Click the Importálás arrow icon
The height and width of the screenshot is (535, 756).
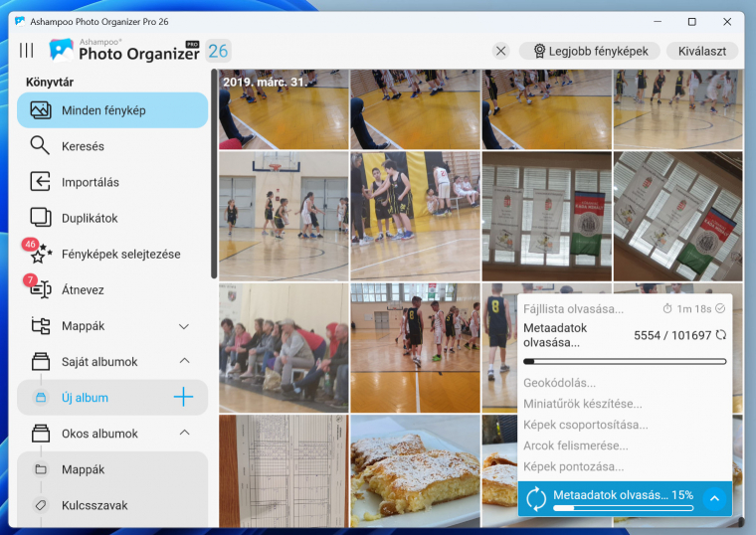pyautogui.click(x=40, y=182)
